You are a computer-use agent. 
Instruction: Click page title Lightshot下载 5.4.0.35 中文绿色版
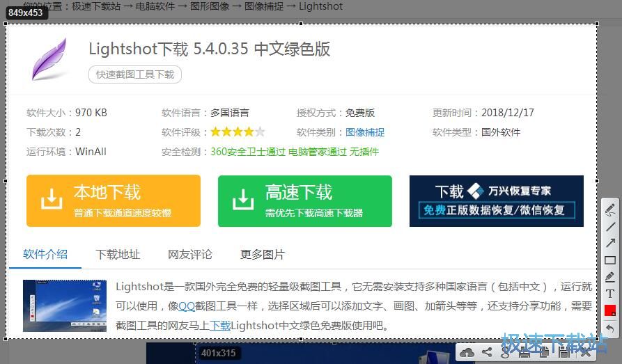210,49
